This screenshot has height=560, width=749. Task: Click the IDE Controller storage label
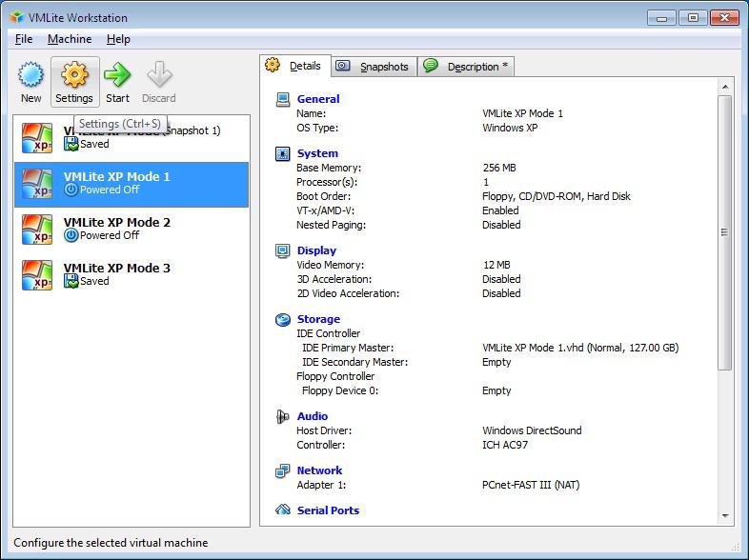coord(329,333)
